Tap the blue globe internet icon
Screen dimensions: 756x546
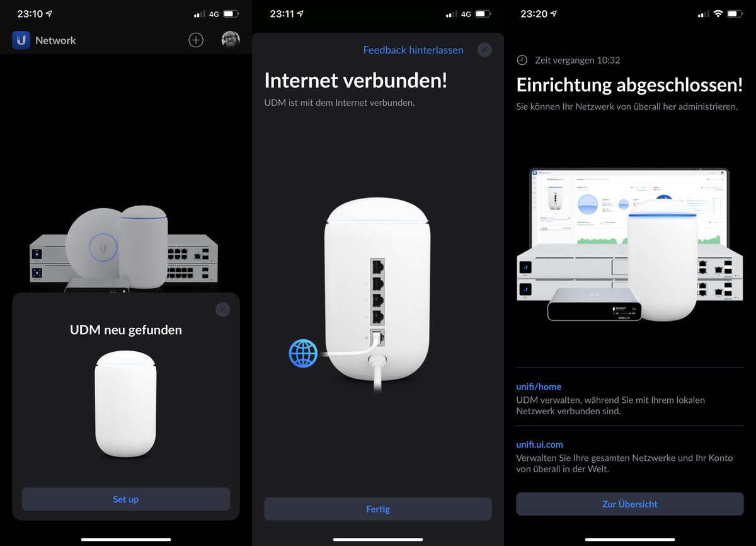(304, 353)
